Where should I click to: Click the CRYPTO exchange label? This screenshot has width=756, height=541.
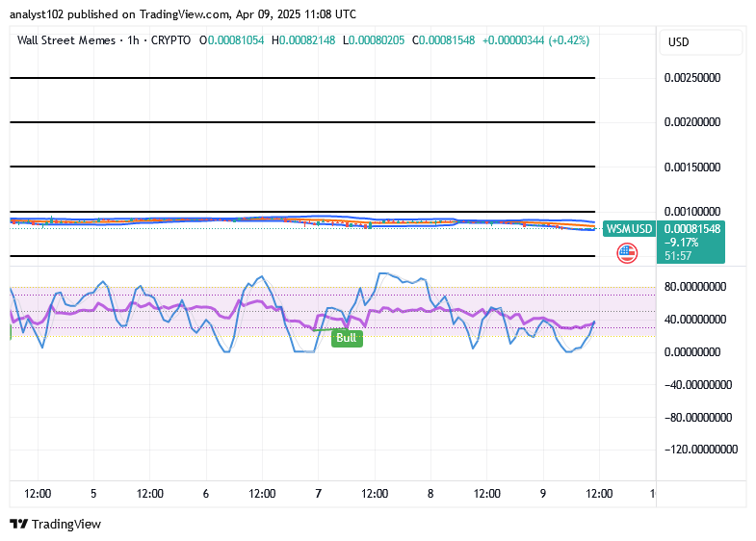coord(170,40)
